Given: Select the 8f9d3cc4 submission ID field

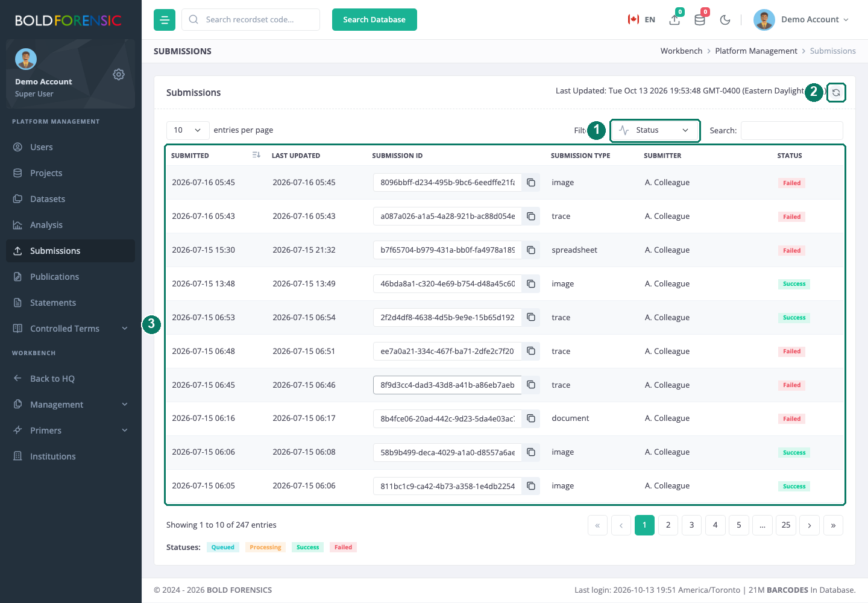Looking at the screenshot, I should 447,385.
